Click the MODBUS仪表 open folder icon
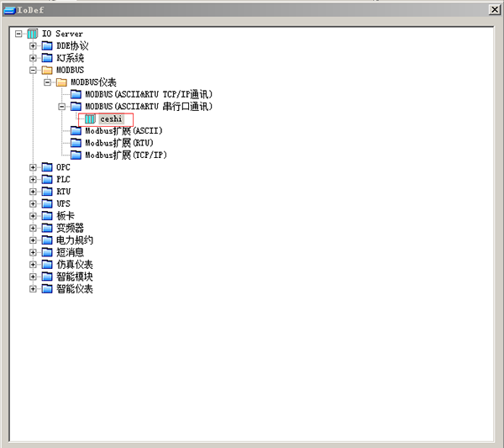The width and height of the screenshot is (504, 448). click(61, 82)
